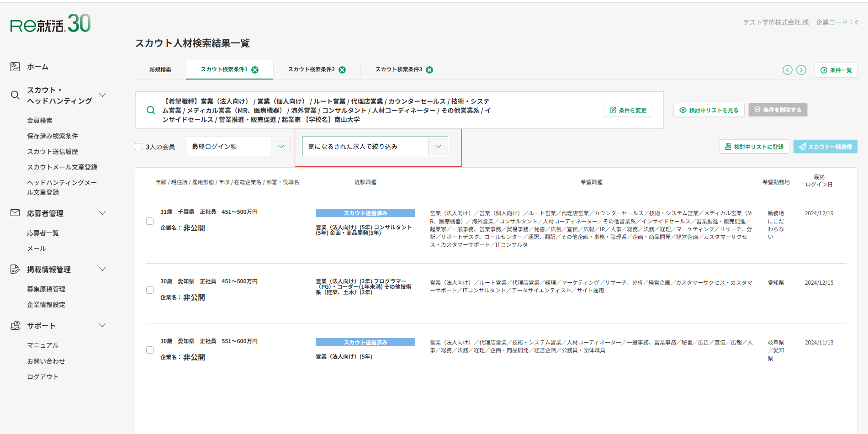
Task: Click the 経験職種 column header
Action: coord(365,182)
